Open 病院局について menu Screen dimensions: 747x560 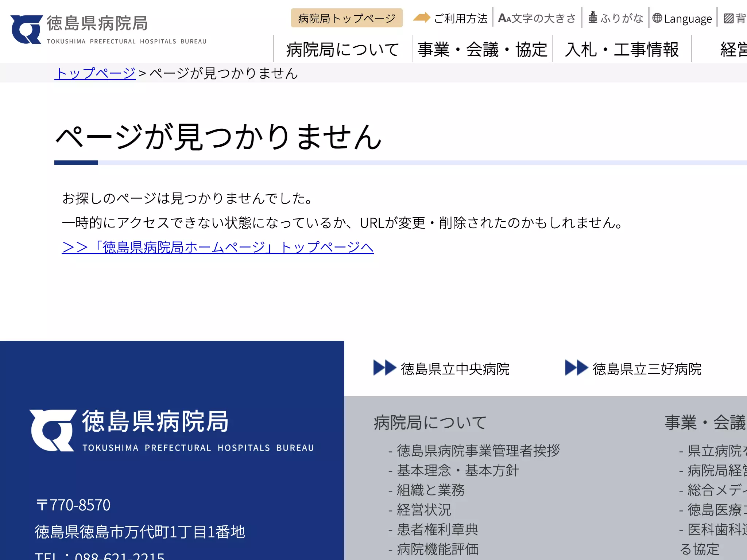(343, 49)
